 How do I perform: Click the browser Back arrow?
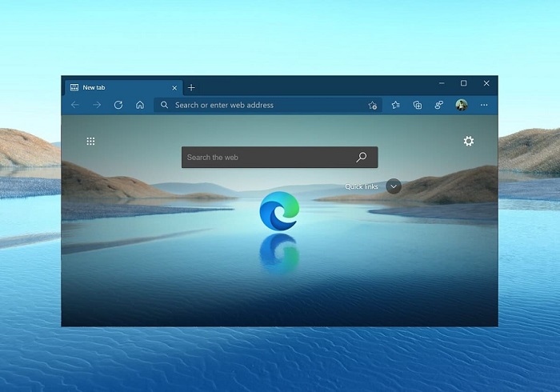75,105
